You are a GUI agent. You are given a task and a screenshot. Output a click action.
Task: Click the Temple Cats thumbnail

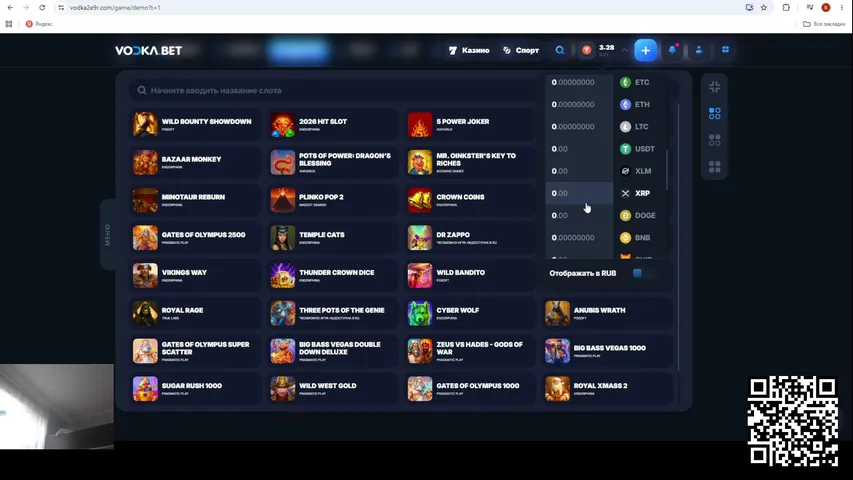tap(282, 238)
